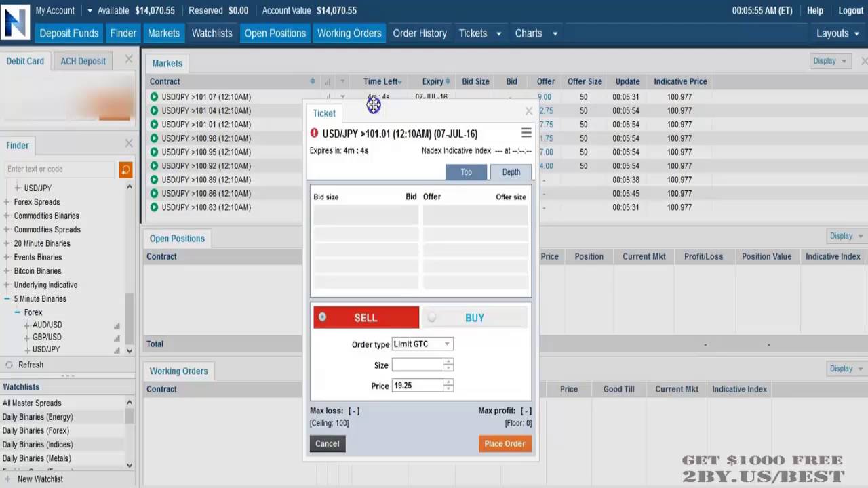Click the orange Finder search icon
Viewport: 868px width, 488px height.
[x=125, y=169]
